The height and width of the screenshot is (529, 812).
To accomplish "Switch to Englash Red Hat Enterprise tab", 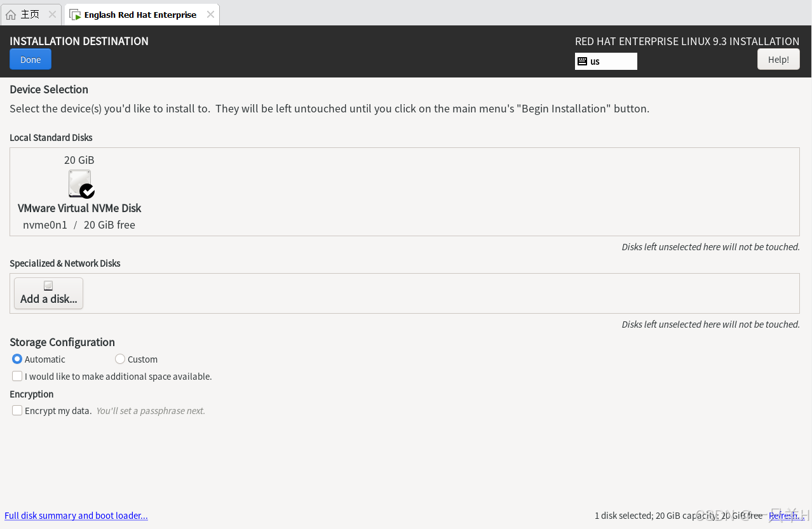I will 142,14.
